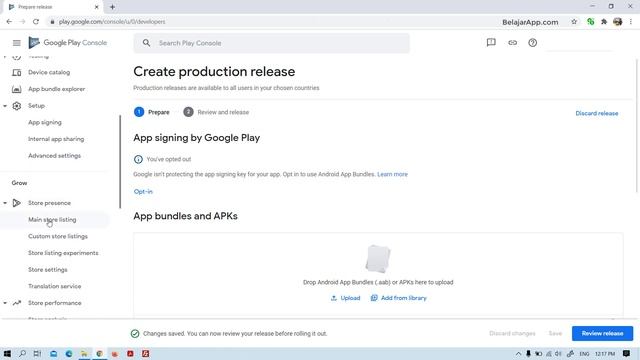This screenshot has width=640, height=360.
Task: Open App signing settings
Action: tap(45, 122)
